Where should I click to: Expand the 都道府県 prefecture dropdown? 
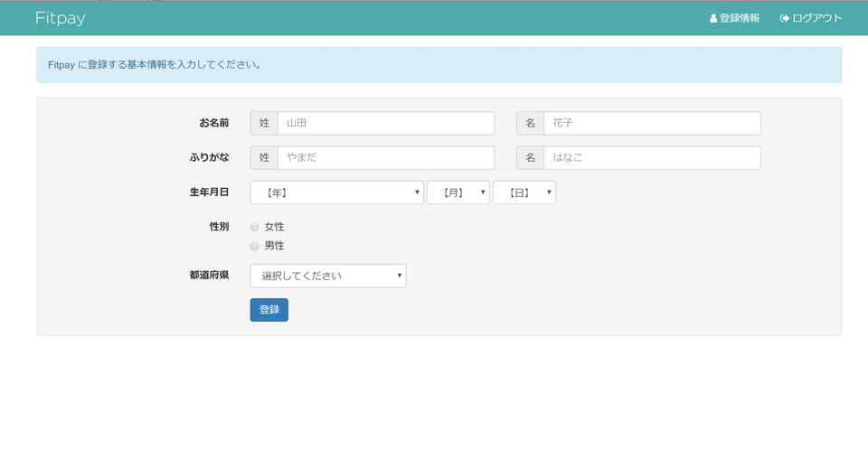coord(327,276)
